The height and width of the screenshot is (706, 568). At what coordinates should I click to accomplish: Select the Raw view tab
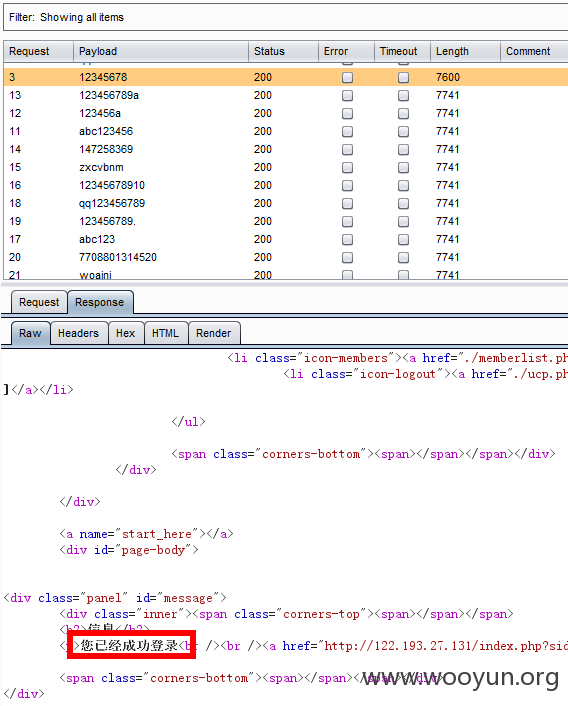pos(30,333)
